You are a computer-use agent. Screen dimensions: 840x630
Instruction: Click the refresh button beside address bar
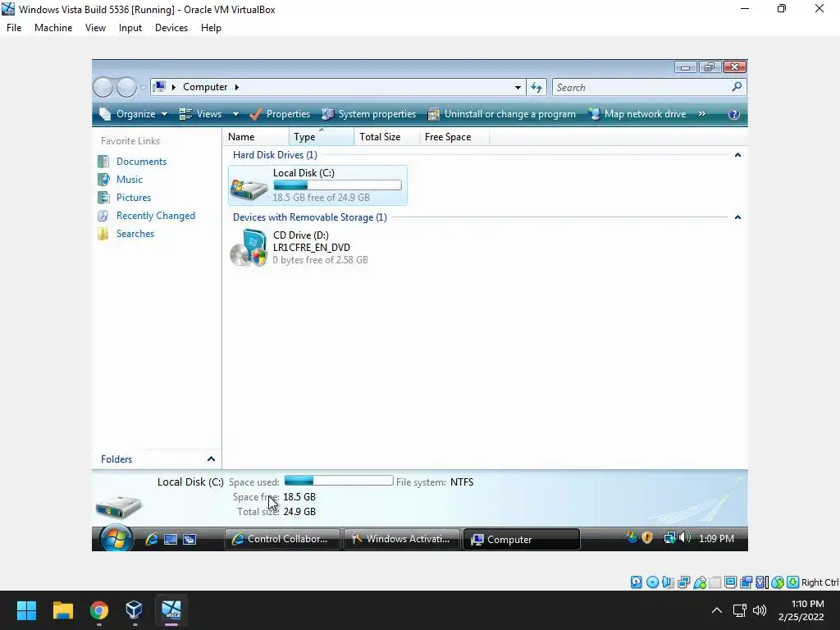coord(536,87)
